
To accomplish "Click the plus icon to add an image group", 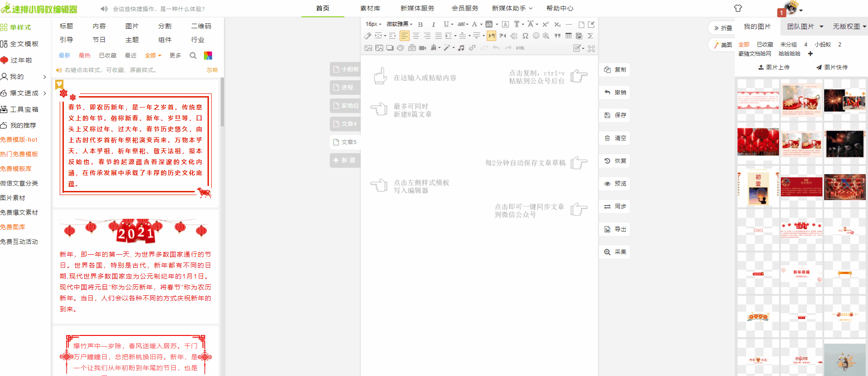I will 811,54.
